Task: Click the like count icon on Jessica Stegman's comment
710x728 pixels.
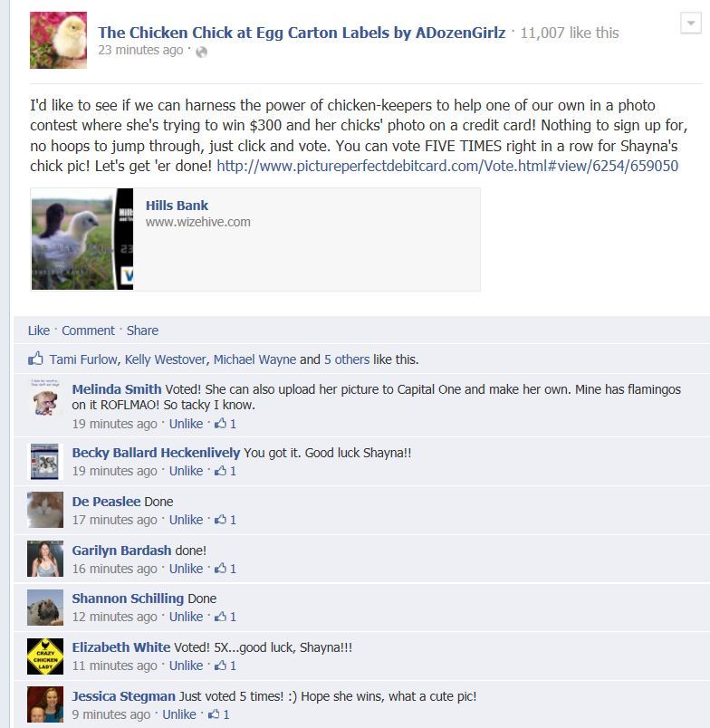Action: [214, 714]
